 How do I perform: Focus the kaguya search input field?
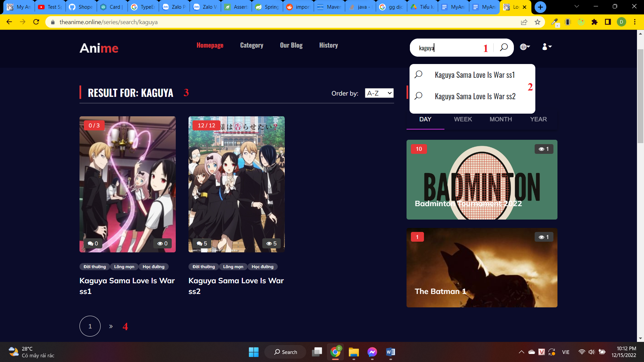click(449, 48)
